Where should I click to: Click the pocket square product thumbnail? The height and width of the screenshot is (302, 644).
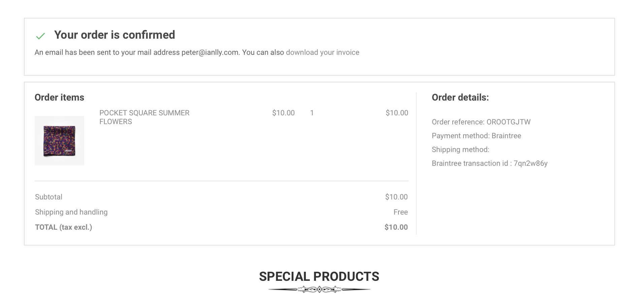[x=59, y=141]
